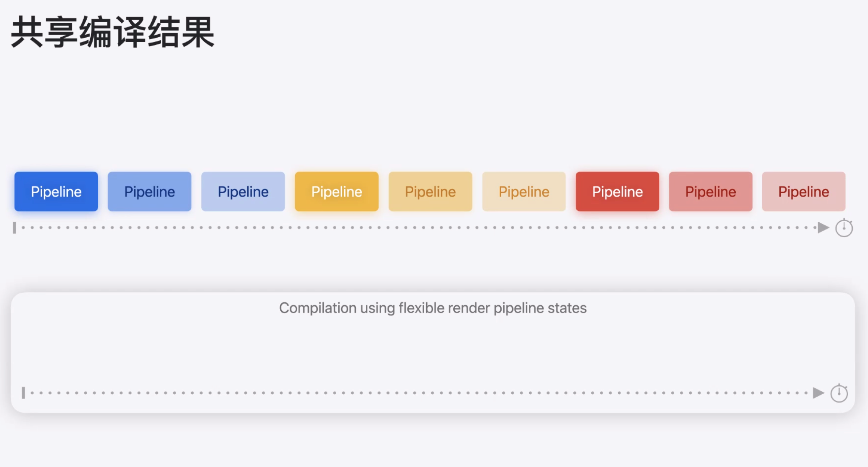
Task: Select the dark blue Pipeline box
Action: 56,192
